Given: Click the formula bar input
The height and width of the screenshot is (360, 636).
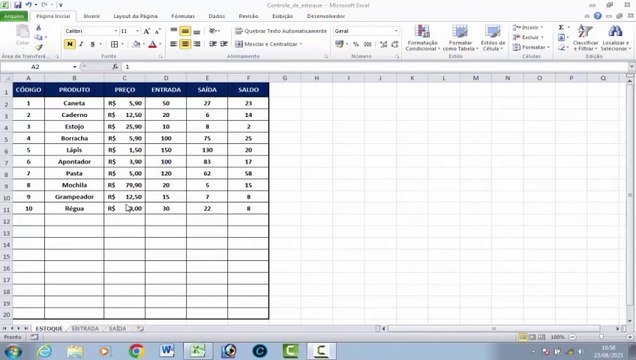Looking at the screenshot, I should coord(375,66).
